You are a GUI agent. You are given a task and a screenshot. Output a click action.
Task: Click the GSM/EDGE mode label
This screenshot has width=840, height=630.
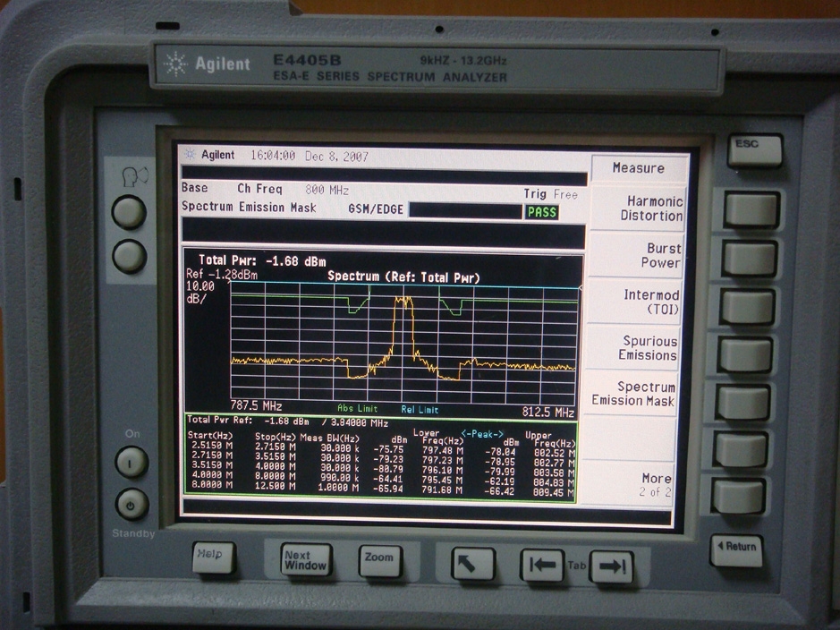coord(376,209)
